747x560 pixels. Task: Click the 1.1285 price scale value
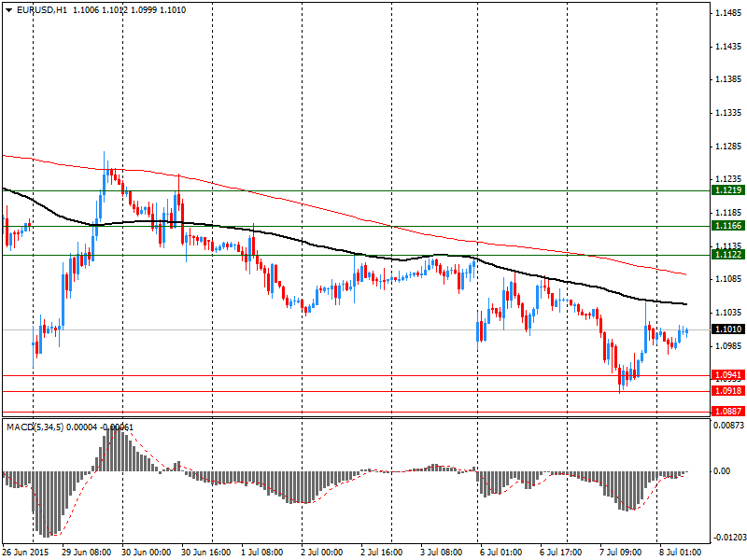tap(729, 147)
